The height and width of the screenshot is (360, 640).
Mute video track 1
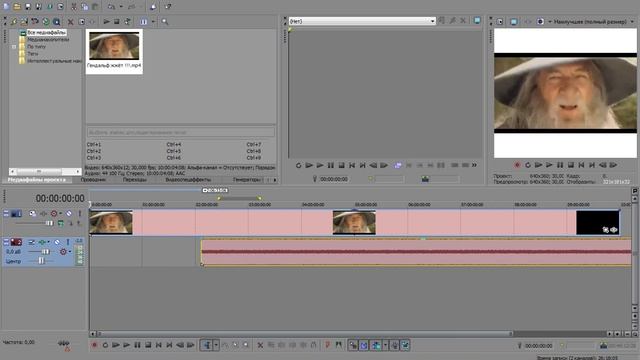(69, 213)
